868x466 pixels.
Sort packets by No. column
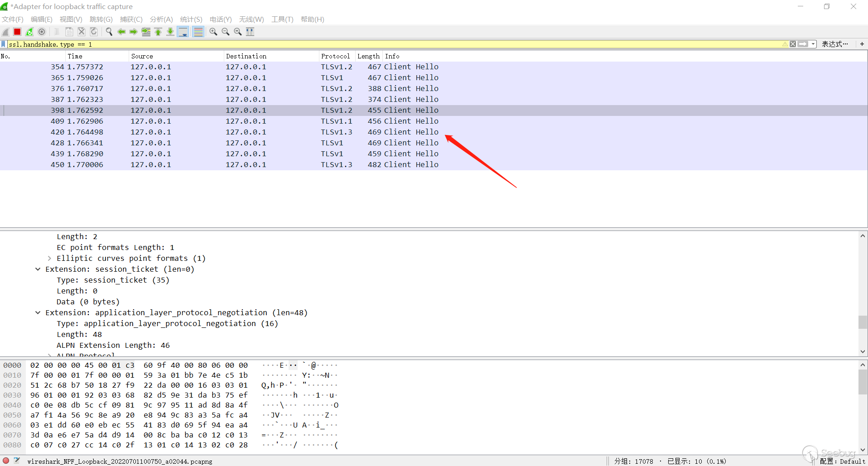33,56
